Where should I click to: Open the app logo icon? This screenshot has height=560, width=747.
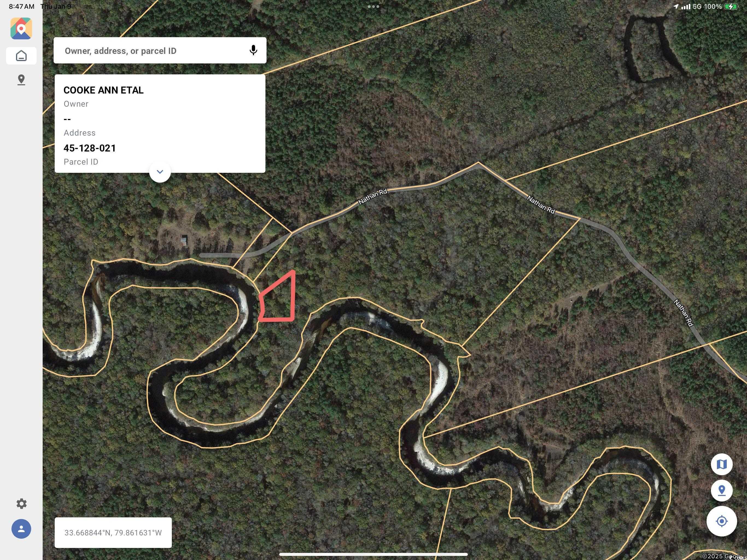click(x=21, y=28)
